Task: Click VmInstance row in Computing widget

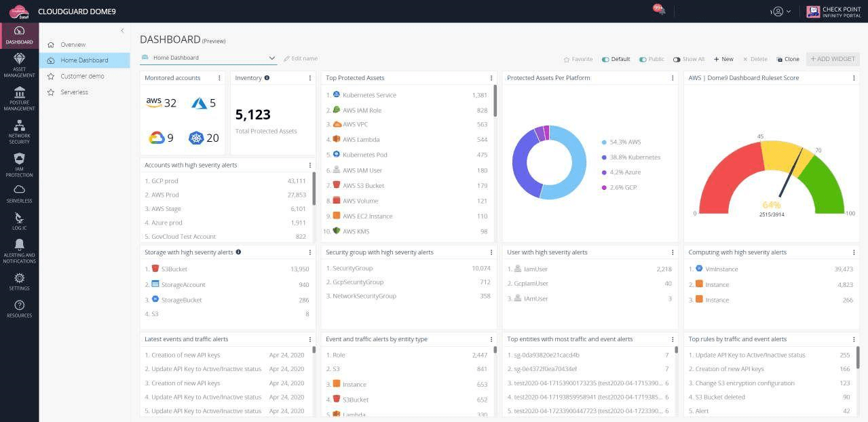Action: (x=770, y=269)
